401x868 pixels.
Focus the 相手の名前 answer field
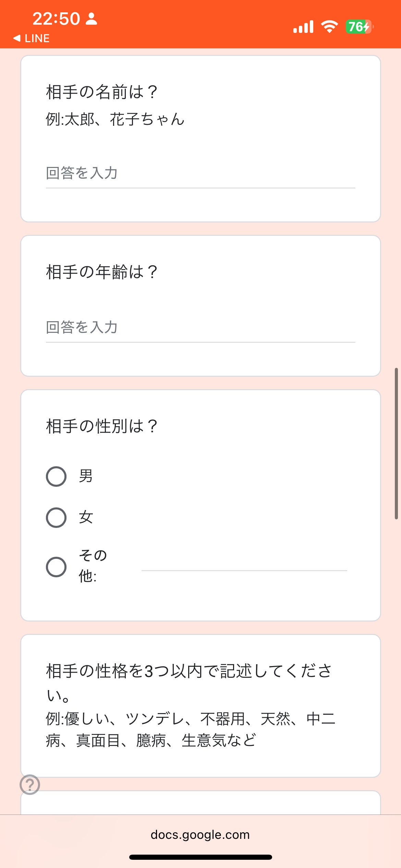pos(200,173)
